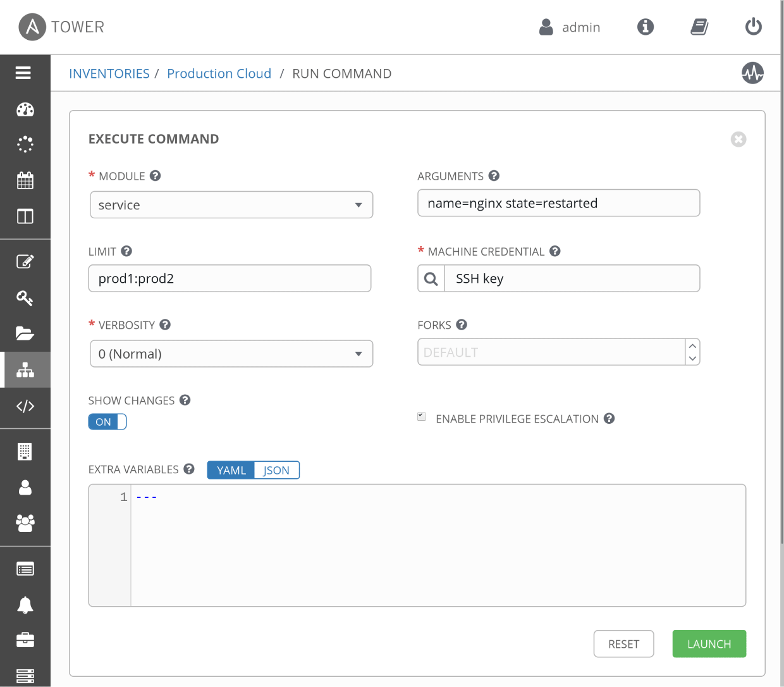Click the schedules calendar icon in sidebar
The height and width of the screenshot is (687, 784).
point(25,180)
